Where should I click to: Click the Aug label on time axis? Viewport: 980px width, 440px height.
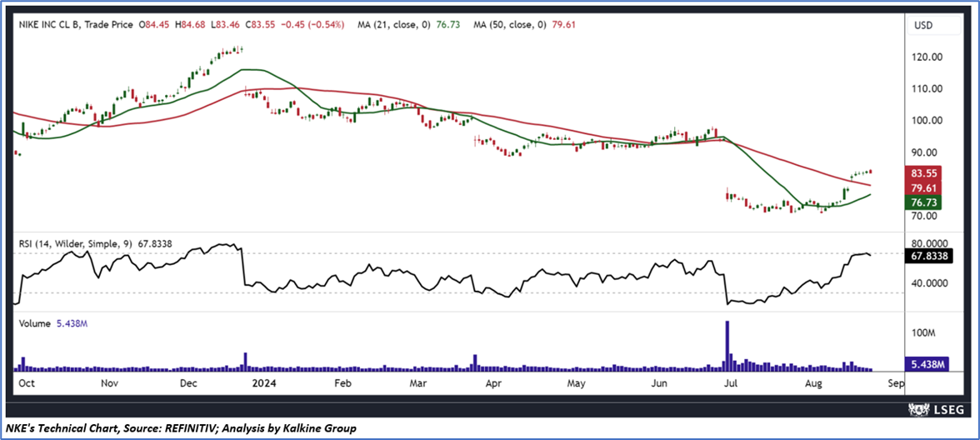tap(812, 382)
